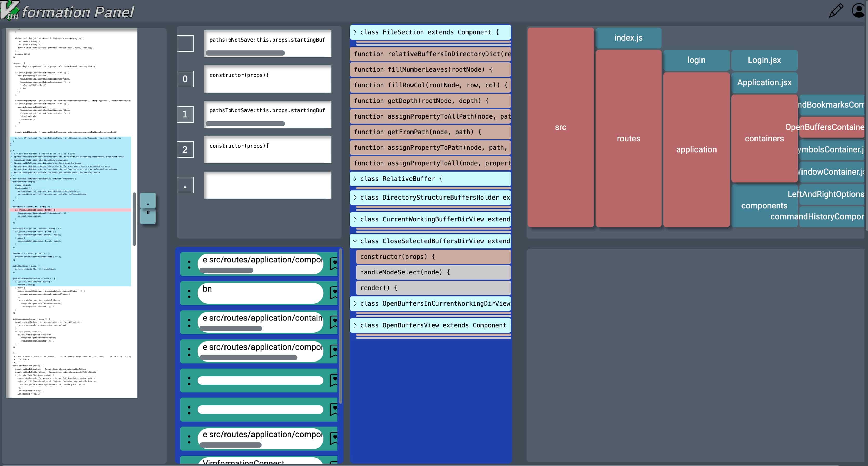Expand class OpenBuffersInCurrentWorkingDirView chevron
This screenshot has width=868, height=466.
coord(355,304)
